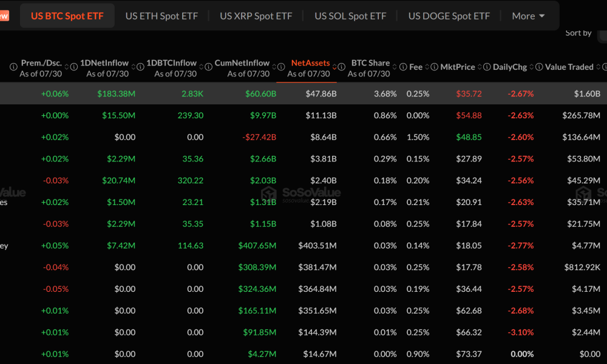The width and height of the screenshot is (607, 364).
Task: Sort by the CumNetInflow column header
Action: click(242, 62)
